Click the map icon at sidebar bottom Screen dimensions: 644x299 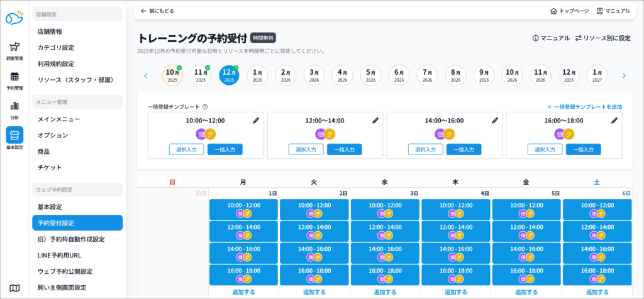coord(14,288)
